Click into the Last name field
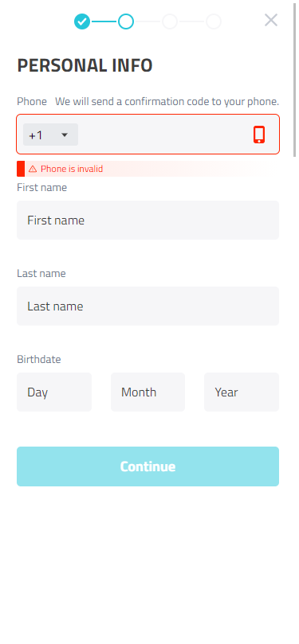Viewport: 299px width, 644px height. (x=148, y=306)
